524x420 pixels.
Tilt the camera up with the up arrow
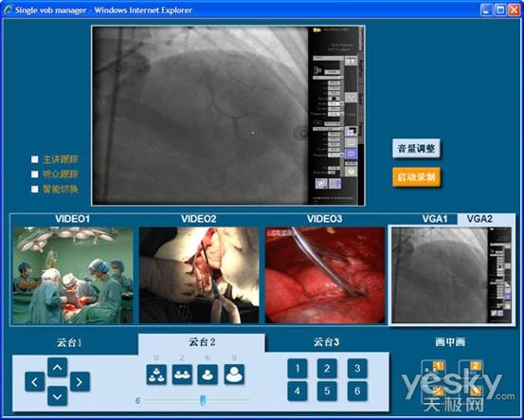(x=57, y=368)
